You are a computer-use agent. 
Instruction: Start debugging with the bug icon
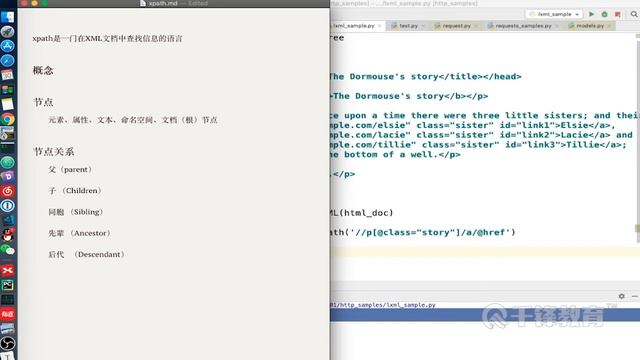pyautogui.click(x=604, y=14)
